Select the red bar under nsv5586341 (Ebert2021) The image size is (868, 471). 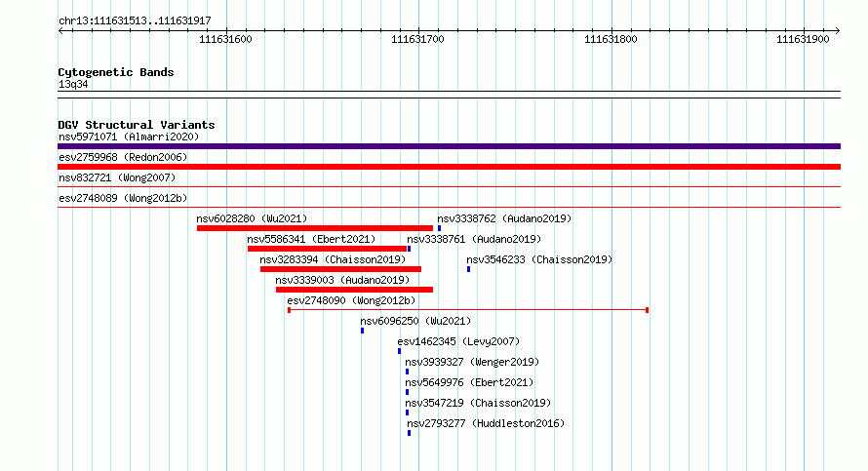327,249
